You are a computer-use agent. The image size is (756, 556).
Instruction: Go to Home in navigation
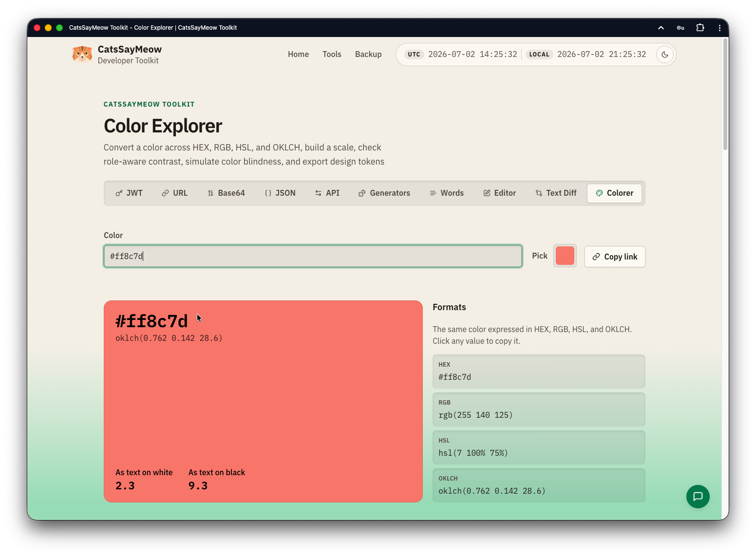click(298, 55)
